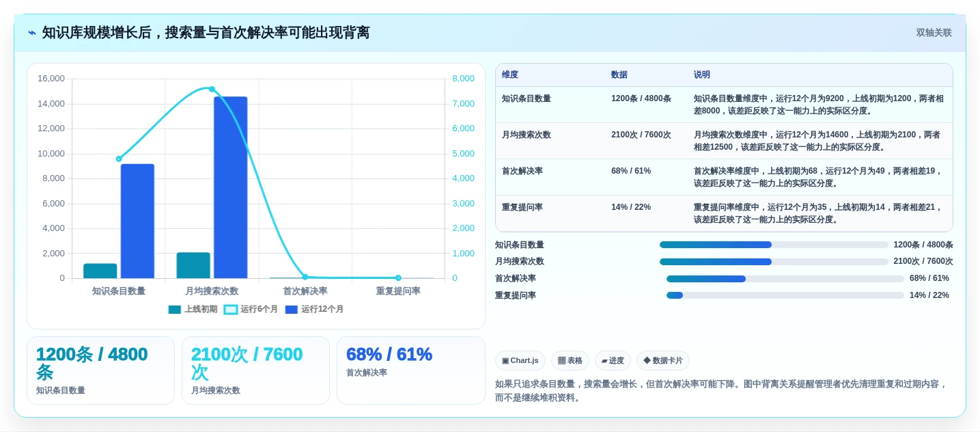Viewport: 980px width, 432px height.
Task: Click the 首次解决率 progress bar
Action: pos(785,279)
